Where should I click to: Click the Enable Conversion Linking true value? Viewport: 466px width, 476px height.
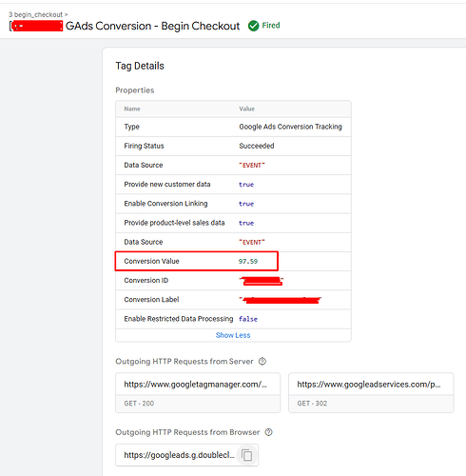point(246,204)
